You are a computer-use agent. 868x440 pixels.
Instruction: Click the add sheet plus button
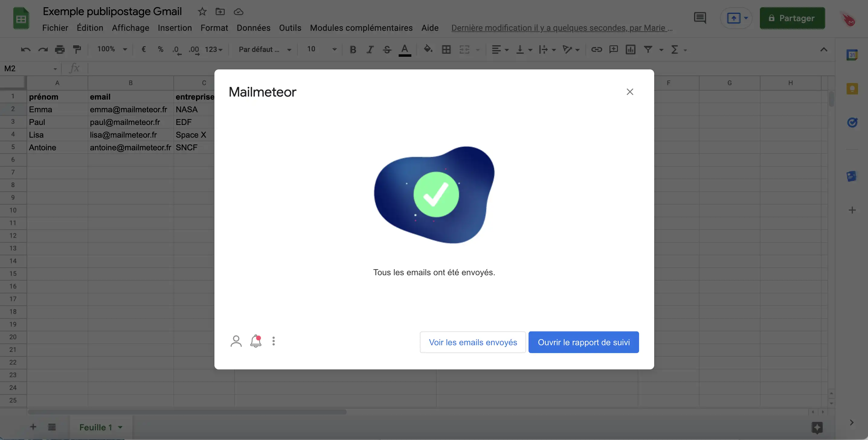coord(33,427)
